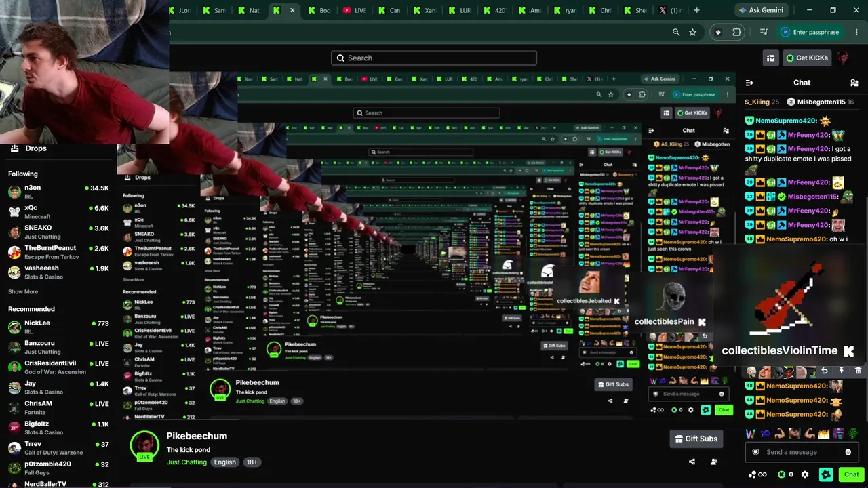Screen dimensions: 868x488
Task: Select Trrev in the main Recommended list
Action: coord(58,448)
